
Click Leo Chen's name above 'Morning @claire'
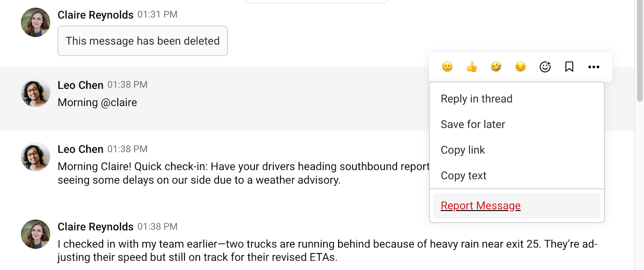80,85
